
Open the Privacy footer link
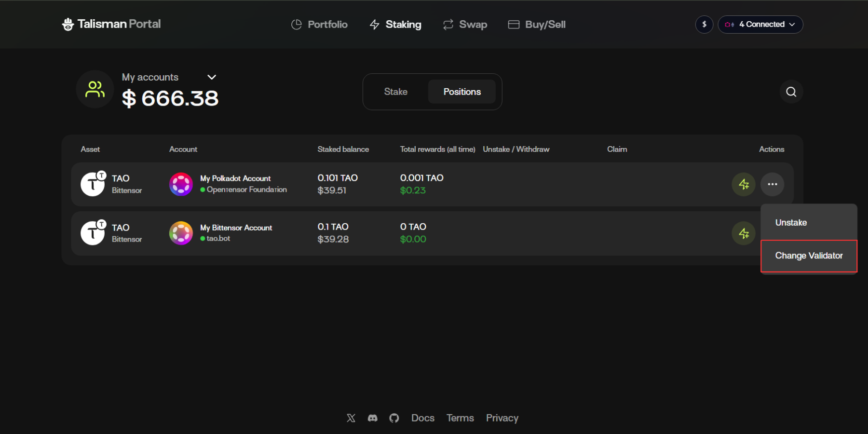click(502, 418)
